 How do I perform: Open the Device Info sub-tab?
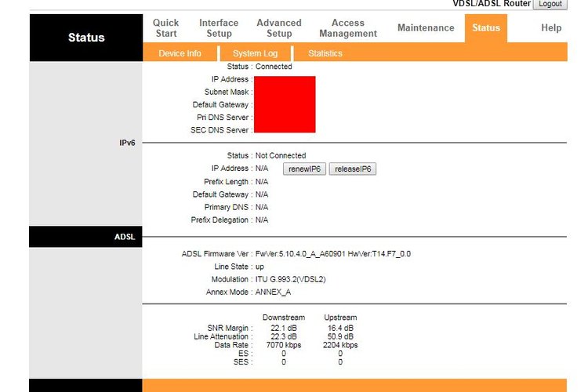180,53
